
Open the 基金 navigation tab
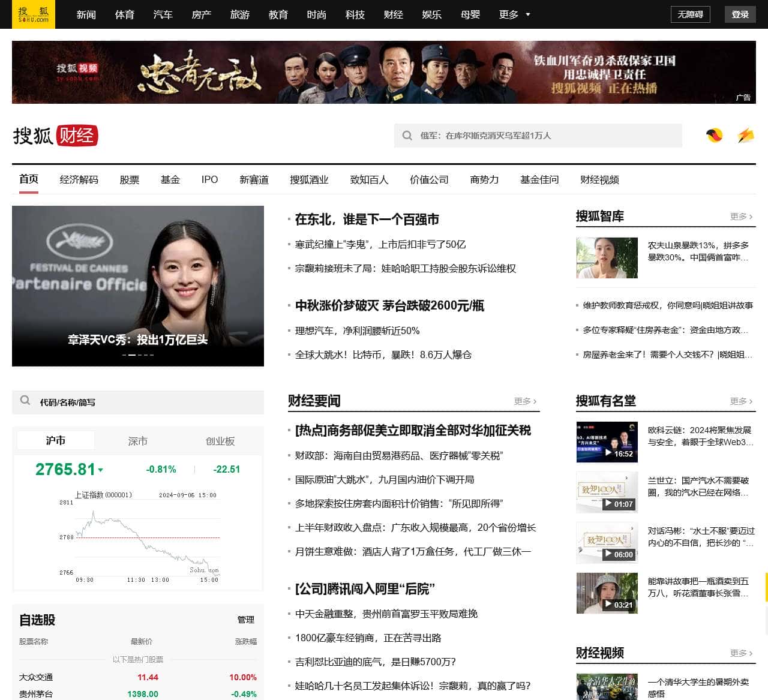(170, 179)
